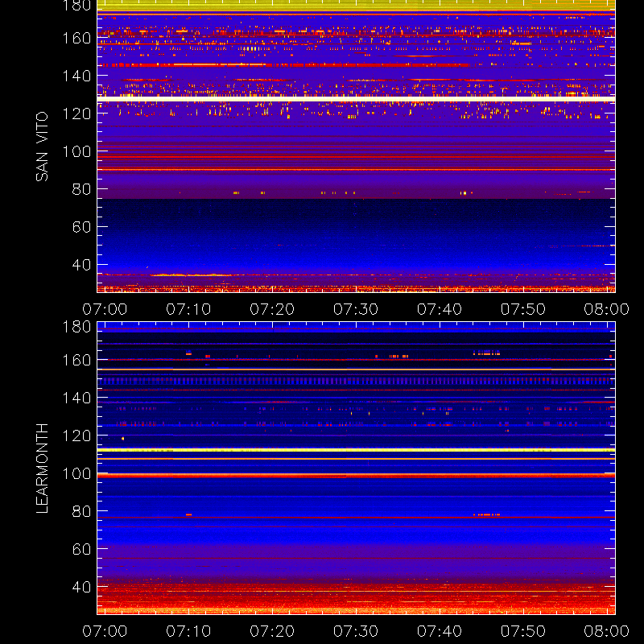Pick the 07:10 time label below San Vito plot
The image size is (644, 644).
click(x=188, y=309)
